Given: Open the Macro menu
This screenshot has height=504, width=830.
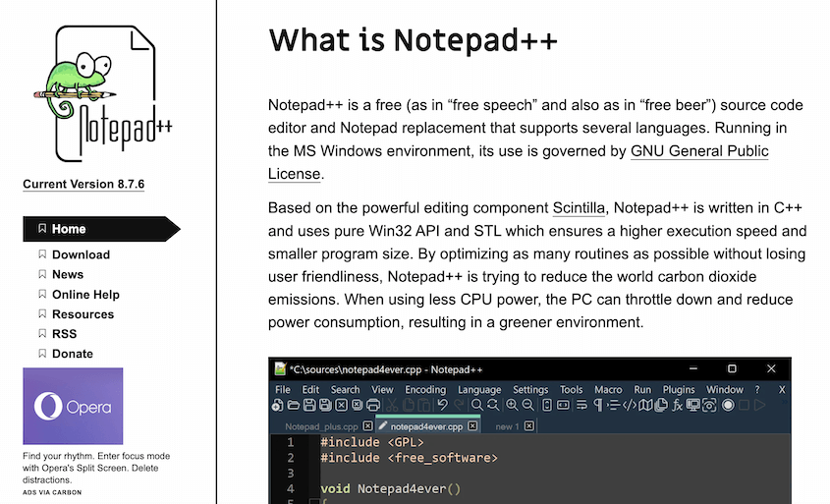Looking at the screenshot, I should pos(608,390).
